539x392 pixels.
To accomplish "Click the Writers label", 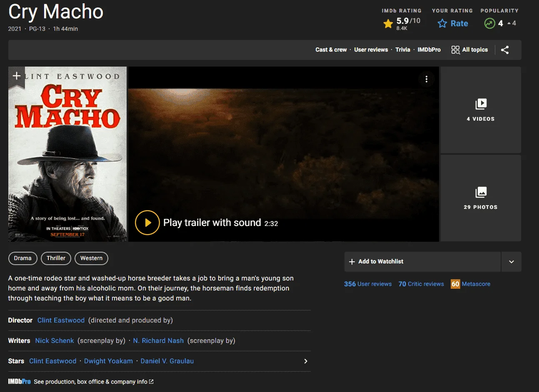I will [19, 341].
